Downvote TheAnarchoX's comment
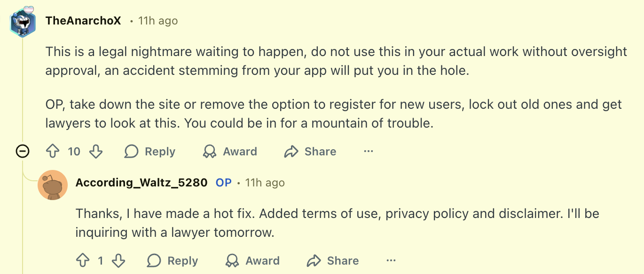This screenshot has height=274, width=644. coord(96,152)
